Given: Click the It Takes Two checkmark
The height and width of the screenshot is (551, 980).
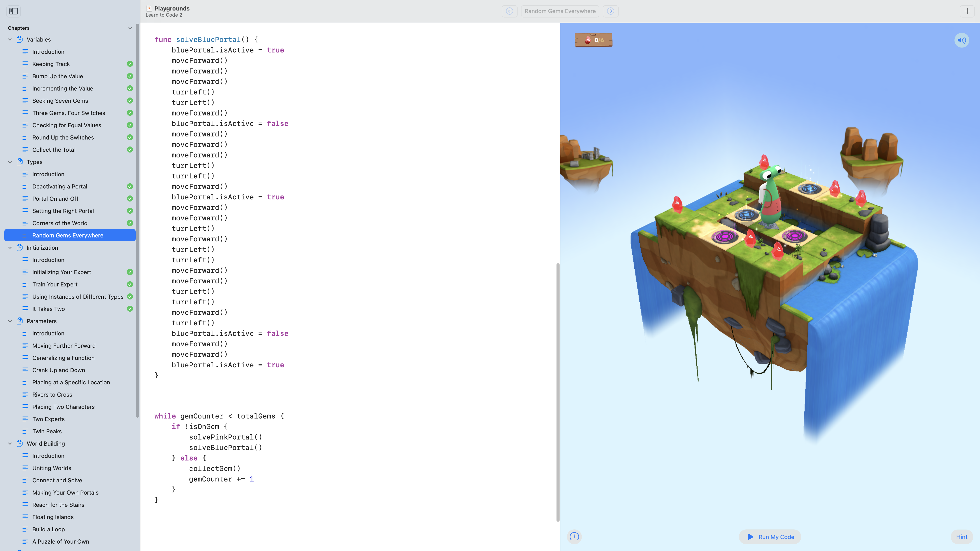Looking at the screenshot, I should pos(130,309).
